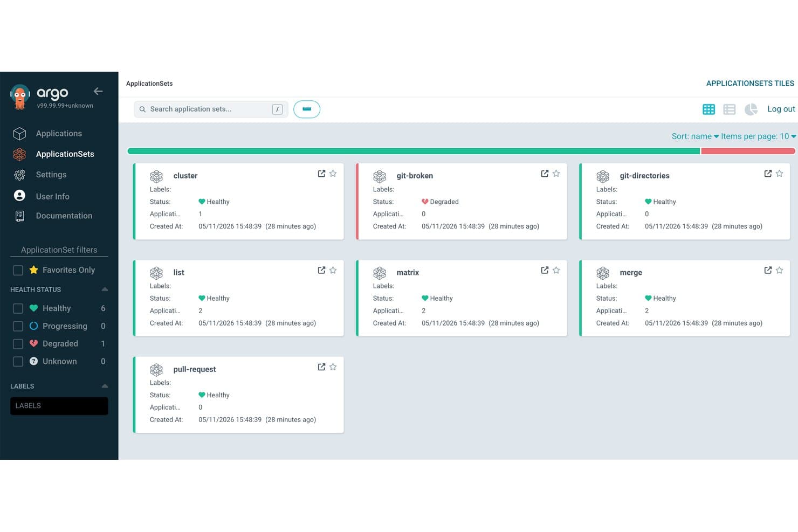Open matrix external link icon
The width and height of the screenshot is (798, 532).
[x=545, y=270]
